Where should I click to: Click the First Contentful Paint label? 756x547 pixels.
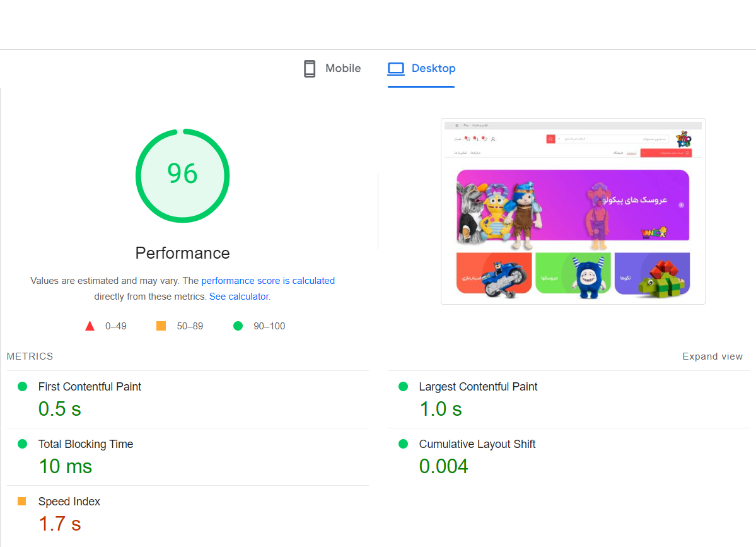pos(90,387)
